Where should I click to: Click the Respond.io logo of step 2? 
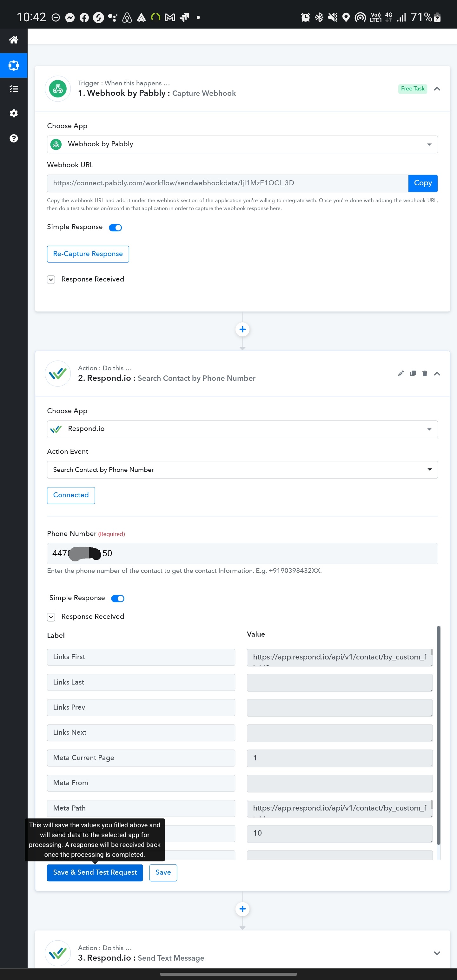click(58, 374)
